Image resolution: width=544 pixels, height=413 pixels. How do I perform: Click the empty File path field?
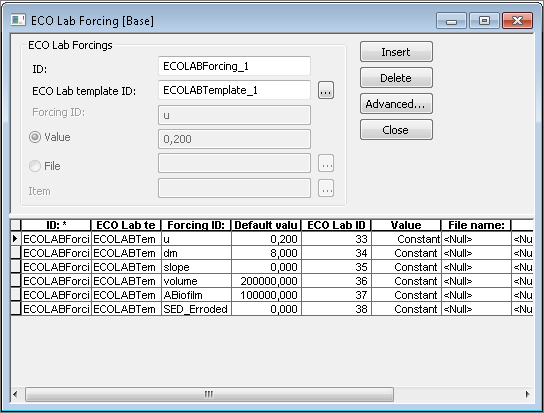click(x=234, y=163)
